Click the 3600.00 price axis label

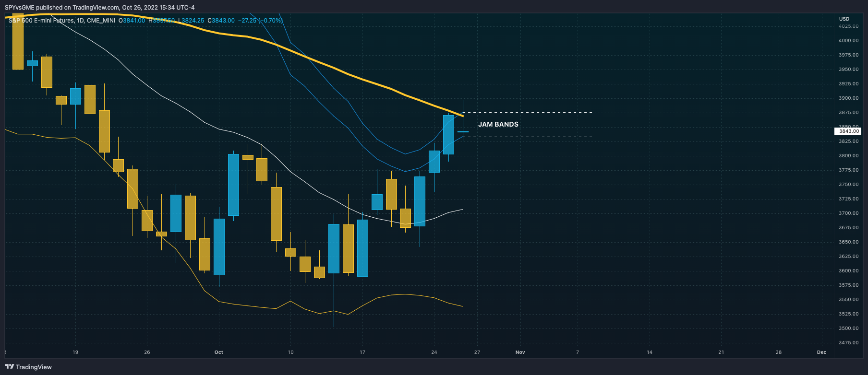(848, 271)
